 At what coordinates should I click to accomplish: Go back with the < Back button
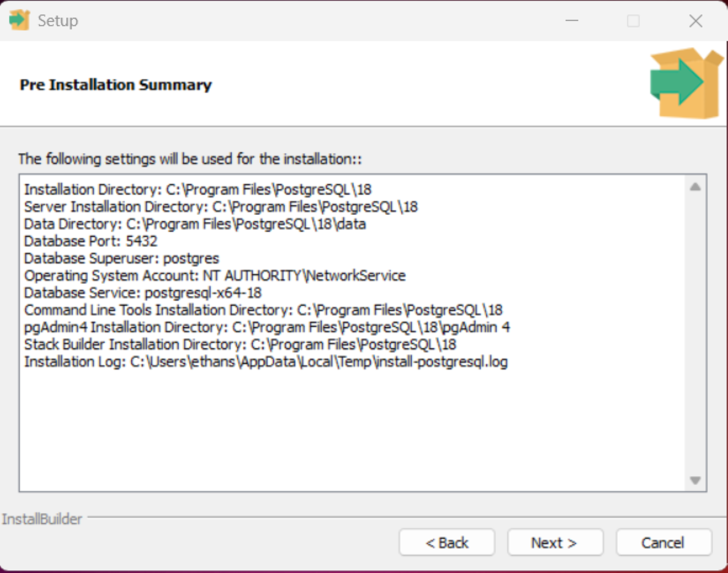447,542
